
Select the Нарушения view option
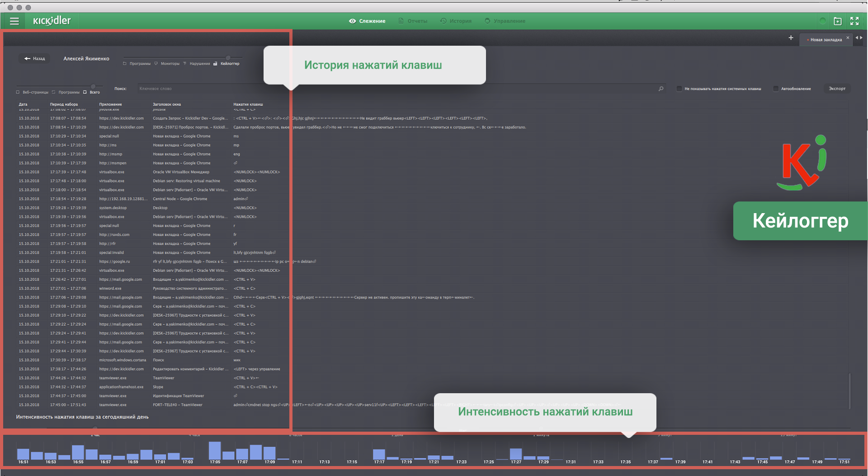(x=197, y=64)
